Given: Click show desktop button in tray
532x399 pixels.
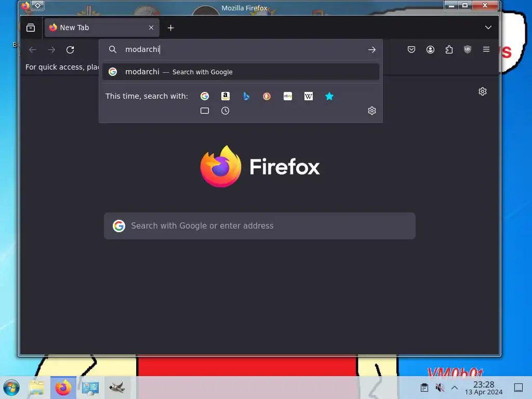Looking at the screenshot, I should (x=518, y=388).
